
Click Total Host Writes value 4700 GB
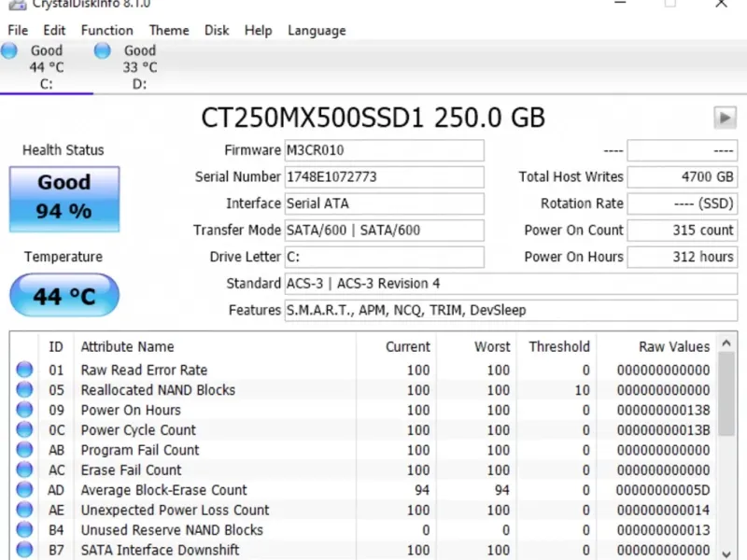point(683,177)
